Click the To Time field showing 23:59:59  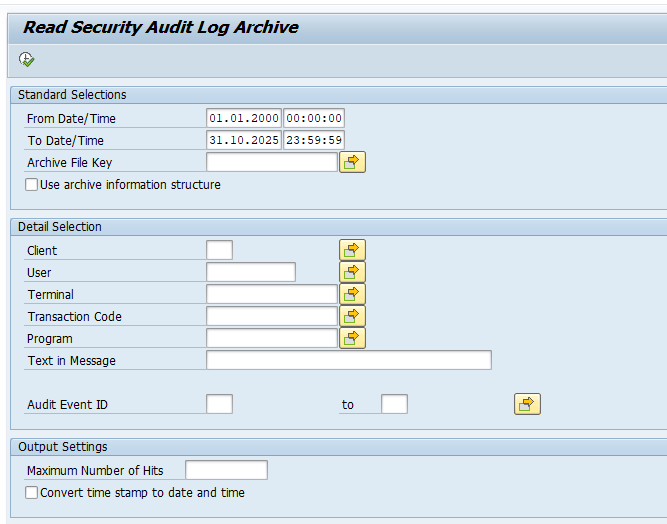click(x=314, y=140)
